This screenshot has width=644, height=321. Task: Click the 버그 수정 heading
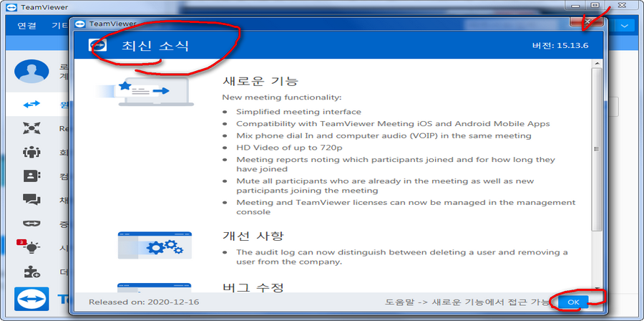coord(253,287)
